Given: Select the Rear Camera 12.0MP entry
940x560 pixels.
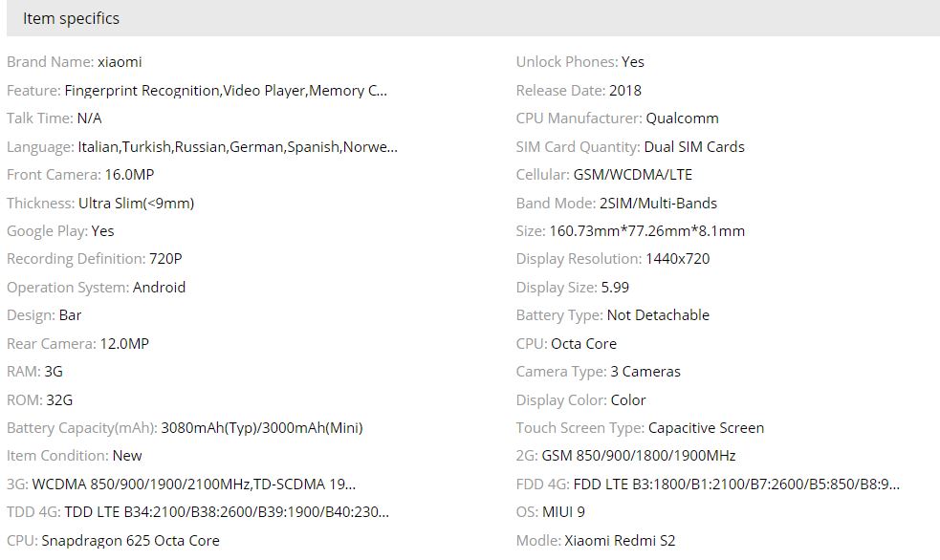Looking at the screenshot, I should pos(124,344).
